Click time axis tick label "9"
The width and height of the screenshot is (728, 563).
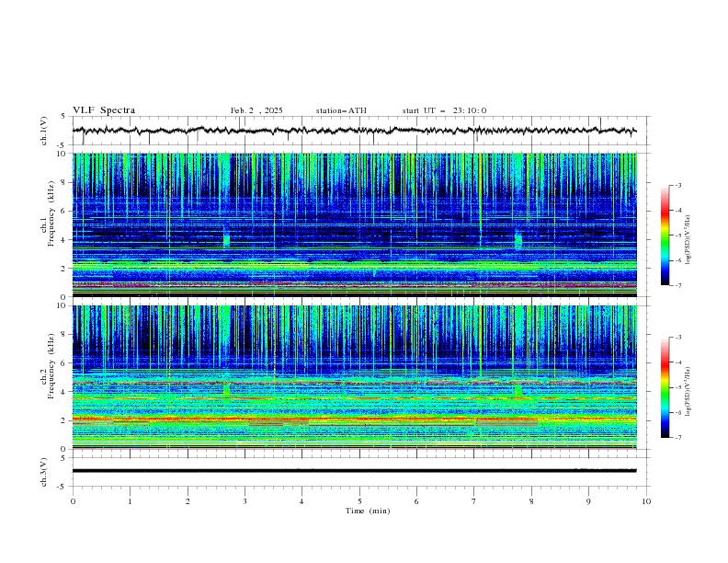click(588, 501)
